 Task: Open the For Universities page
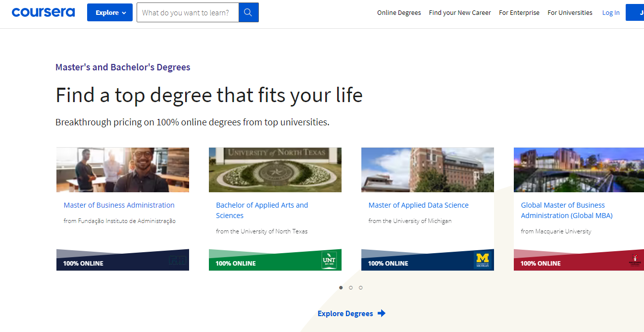[570, 13]
